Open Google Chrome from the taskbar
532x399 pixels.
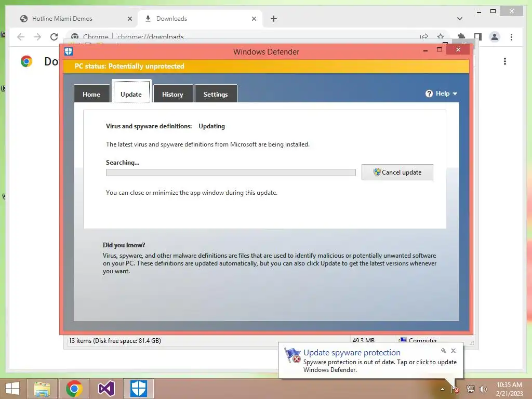[x=74, y=389]
